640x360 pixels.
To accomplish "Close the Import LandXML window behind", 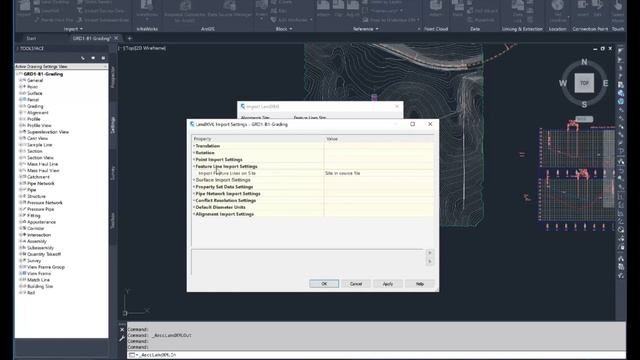I will [397, 107].
